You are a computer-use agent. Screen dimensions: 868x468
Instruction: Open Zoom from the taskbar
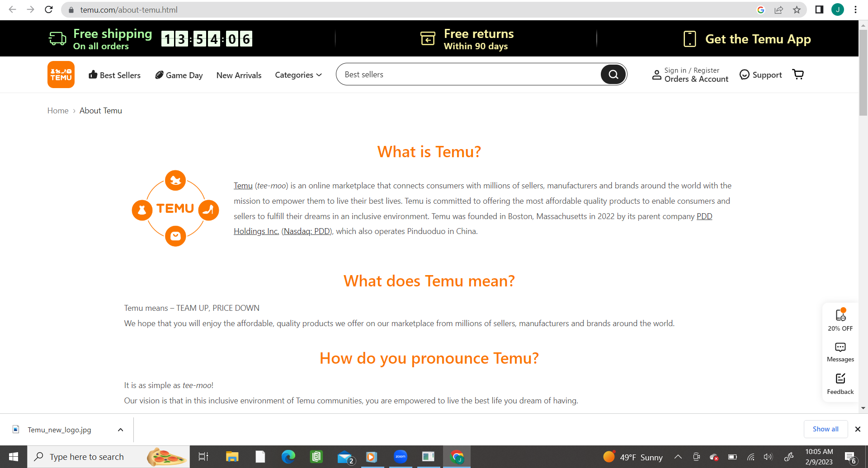point(401,457)
